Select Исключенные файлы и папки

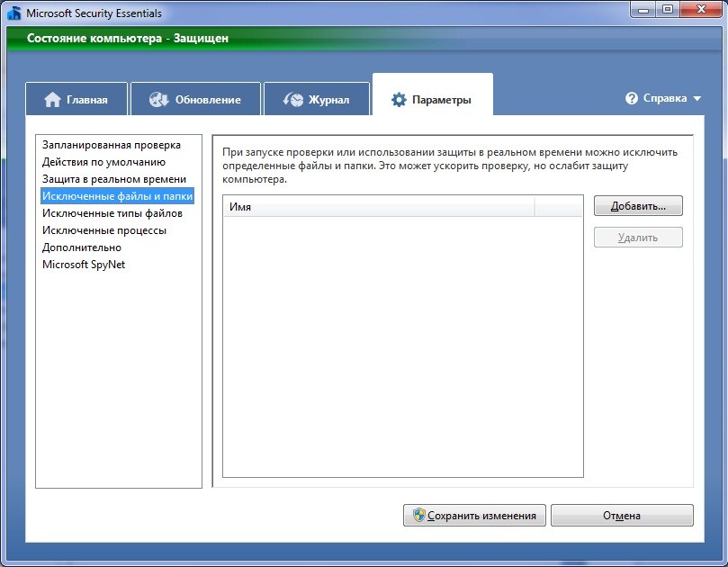(118, 196)
